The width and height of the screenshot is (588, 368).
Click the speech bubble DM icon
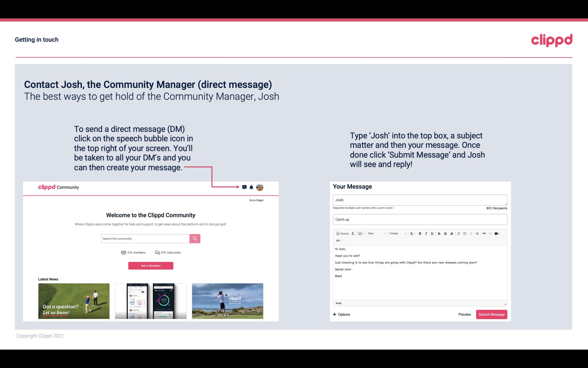[x=245, y=187]
